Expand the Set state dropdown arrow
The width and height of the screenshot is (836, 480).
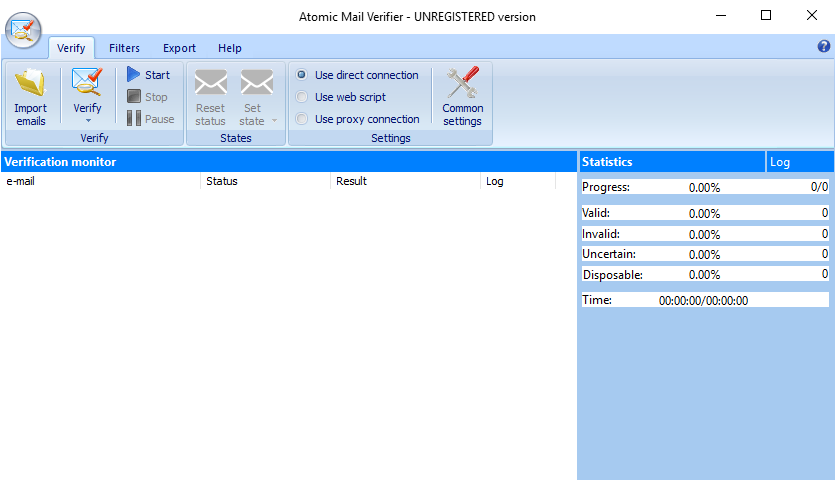(x=275, y=121)
